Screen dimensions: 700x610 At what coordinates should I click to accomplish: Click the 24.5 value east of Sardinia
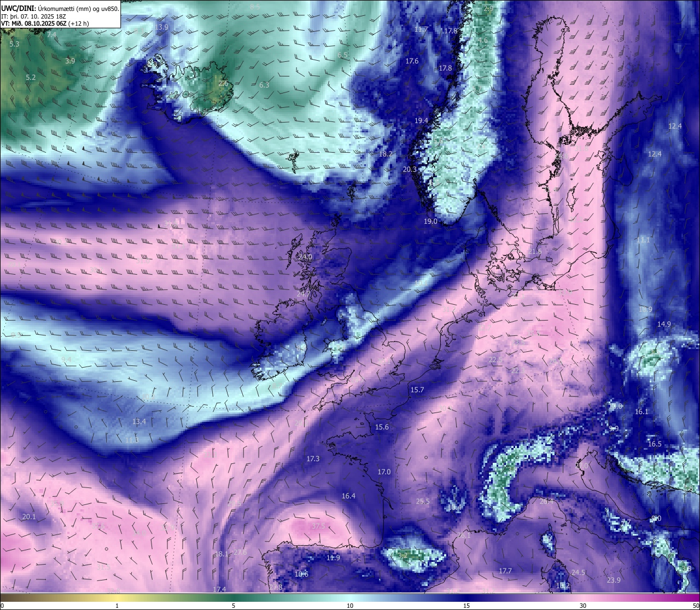coord(578,573)
